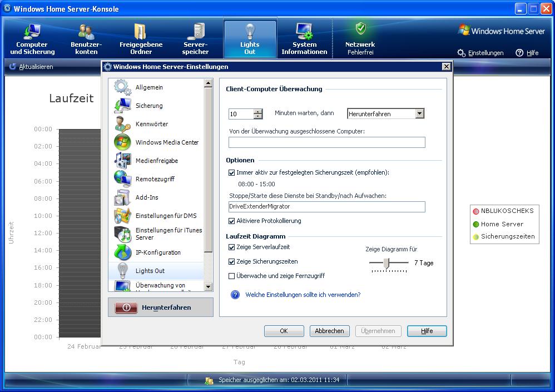
Task: Click the Hilfe question mark icon in header
Action: point(519,53)
